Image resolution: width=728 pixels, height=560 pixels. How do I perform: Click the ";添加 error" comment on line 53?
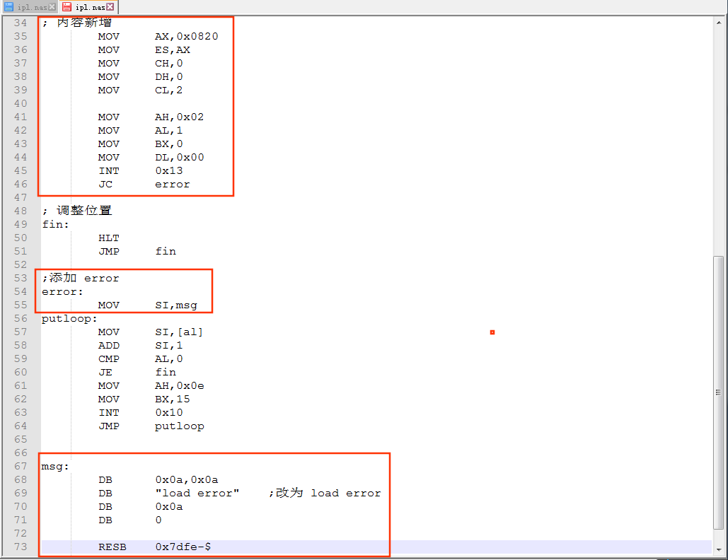(81, 278)
